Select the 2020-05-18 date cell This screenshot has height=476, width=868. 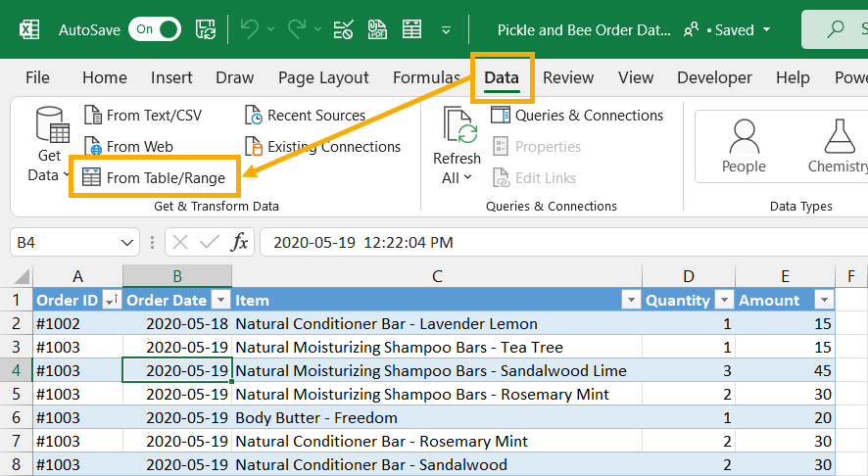tap(177, 323)
